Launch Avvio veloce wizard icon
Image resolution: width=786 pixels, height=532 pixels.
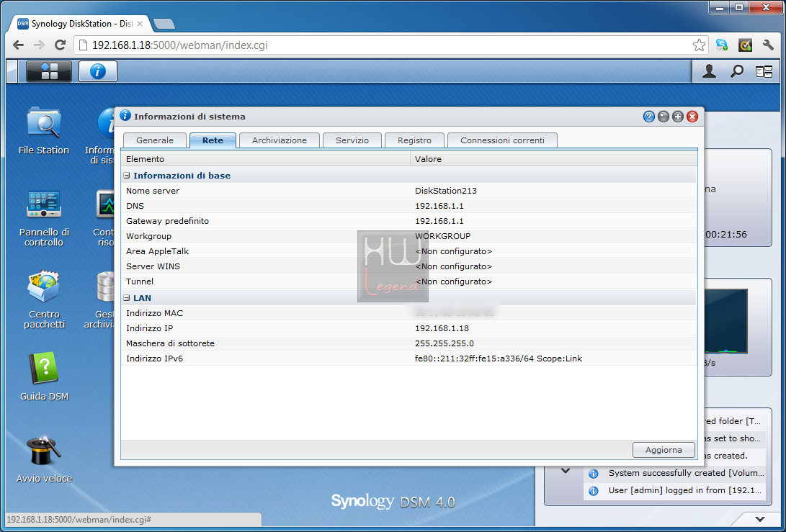44,459
